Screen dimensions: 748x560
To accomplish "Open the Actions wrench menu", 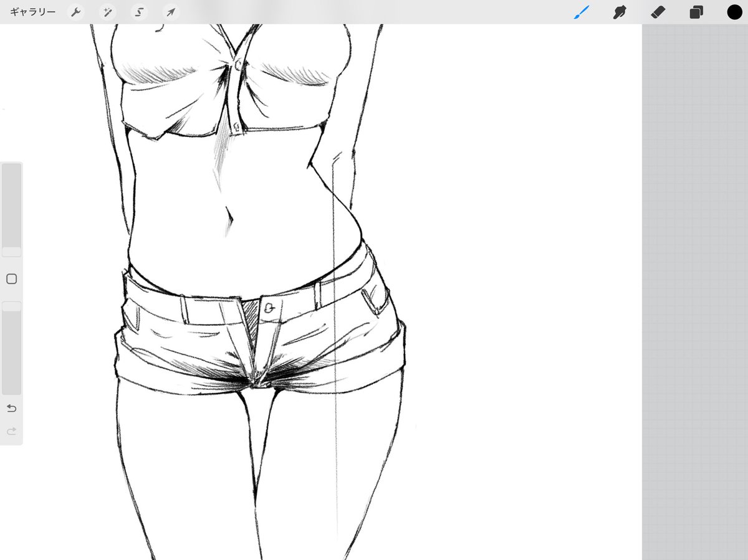I will [75, 12].
